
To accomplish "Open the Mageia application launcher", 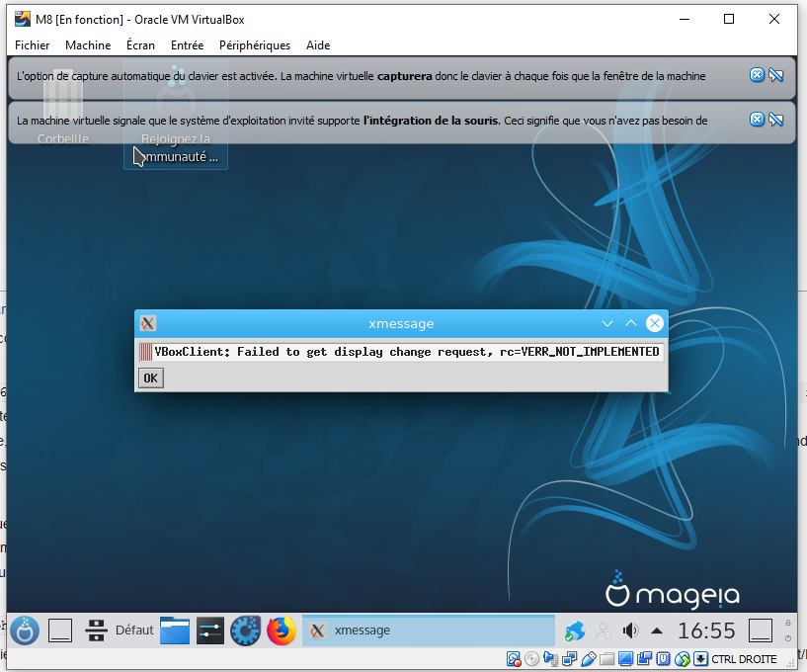I will click(x=24, y=630).
